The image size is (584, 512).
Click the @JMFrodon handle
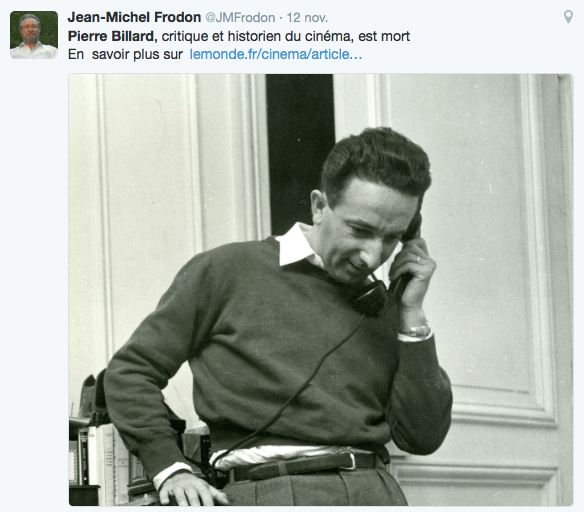pyautogui.click(x=240, y=18)
